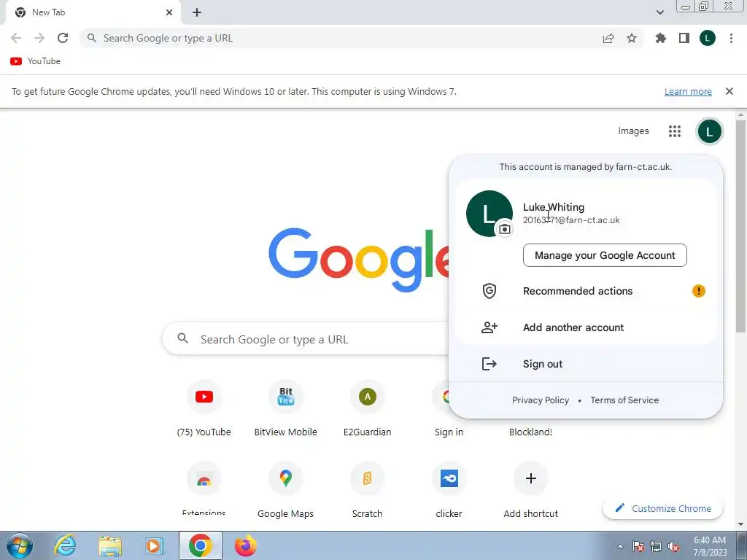747x560 pixels.
Task: Open the Chrome three-dot menu
Action: pyautogui.click(x=731, y=38)
